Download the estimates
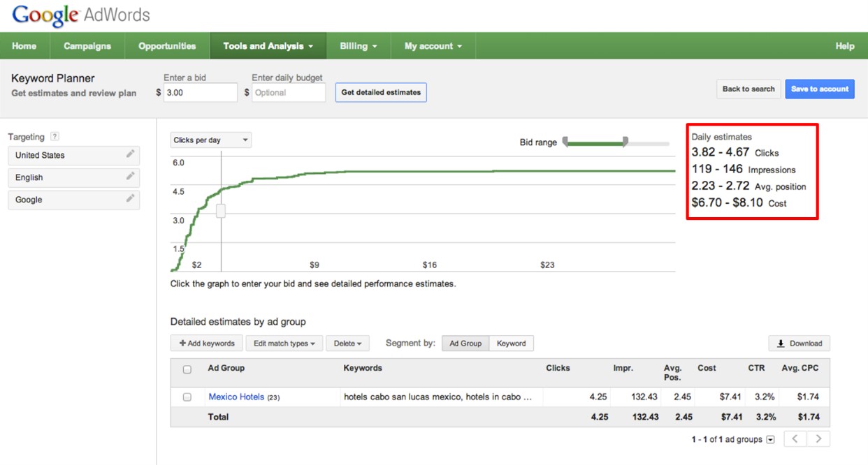The image size is (868, 465). pos(800,344)
